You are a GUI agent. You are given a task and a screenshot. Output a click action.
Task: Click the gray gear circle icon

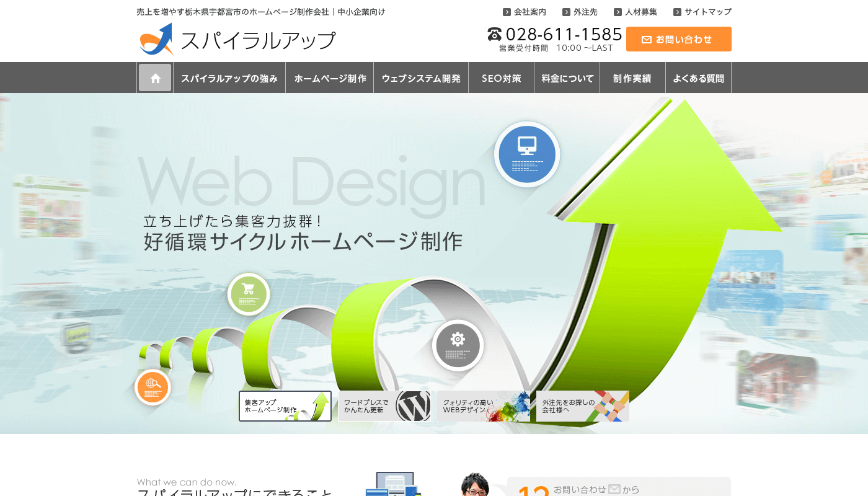[458, 345]
